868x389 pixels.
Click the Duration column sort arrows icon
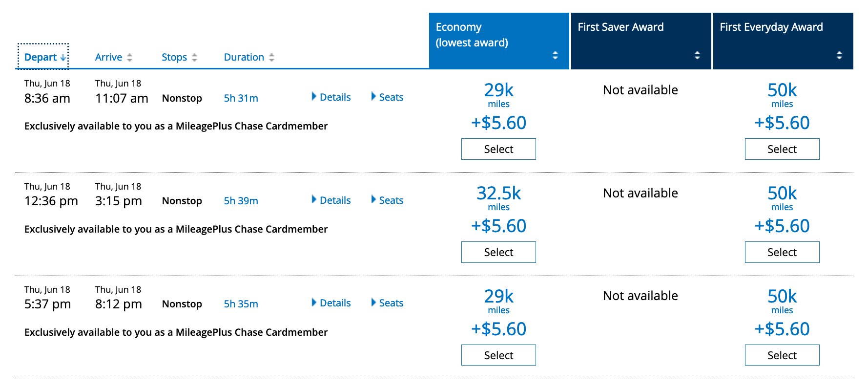point(271,58)
